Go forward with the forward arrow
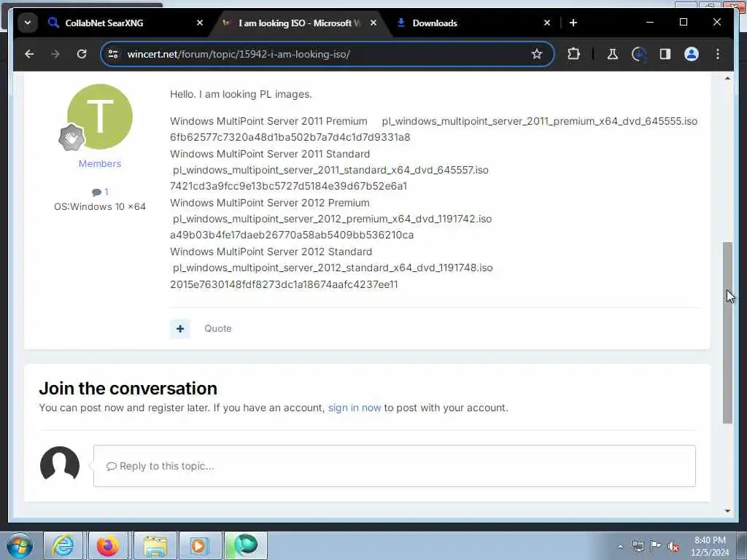The width and height of the screenshot is (747, 560). pyautogui.click(x=55, y=54)
